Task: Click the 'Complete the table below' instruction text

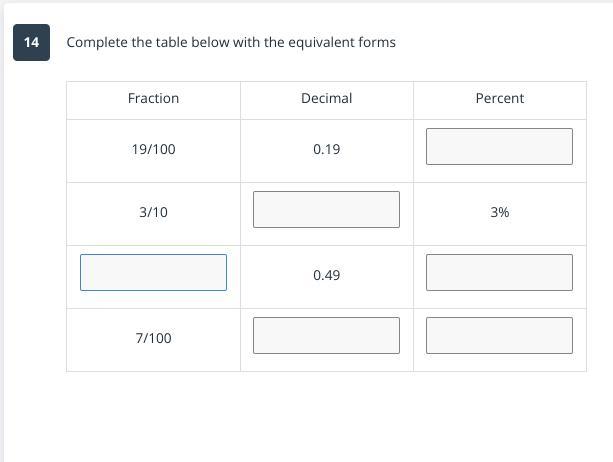Action: point(230,42)
